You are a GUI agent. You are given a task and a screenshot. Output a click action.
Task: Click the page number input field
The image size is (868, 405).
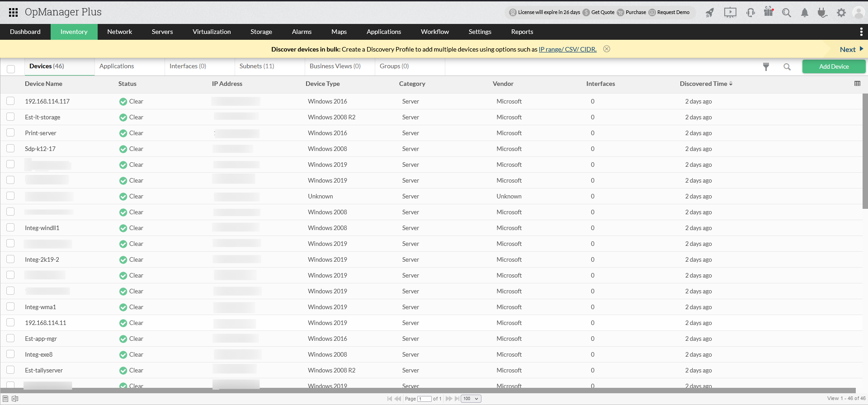(x=425, y=399)
